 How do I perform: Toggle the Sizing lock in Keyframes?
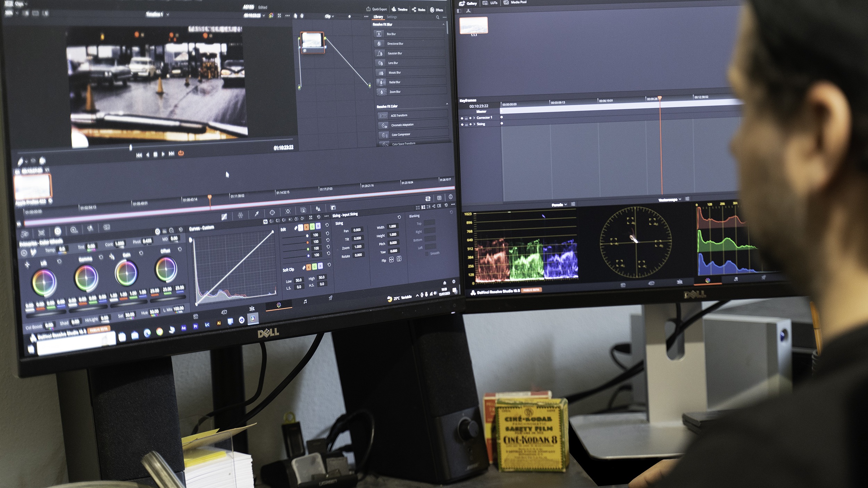coord(466,124)
